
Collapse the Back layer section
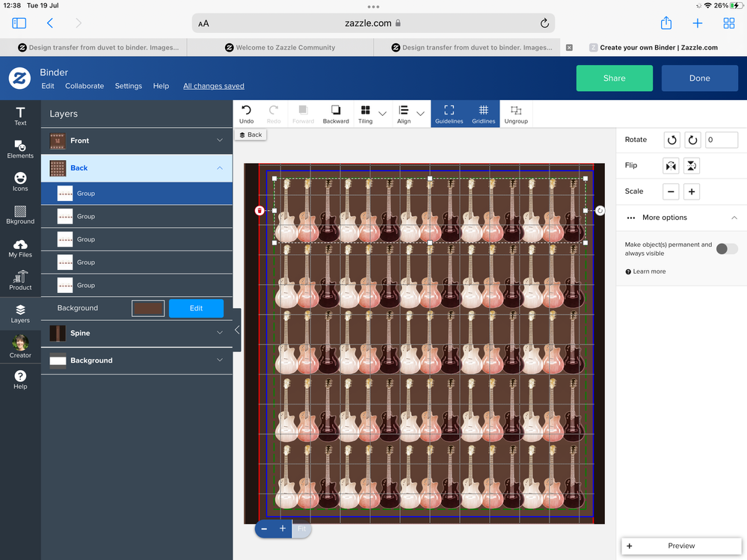pos(220,168)
